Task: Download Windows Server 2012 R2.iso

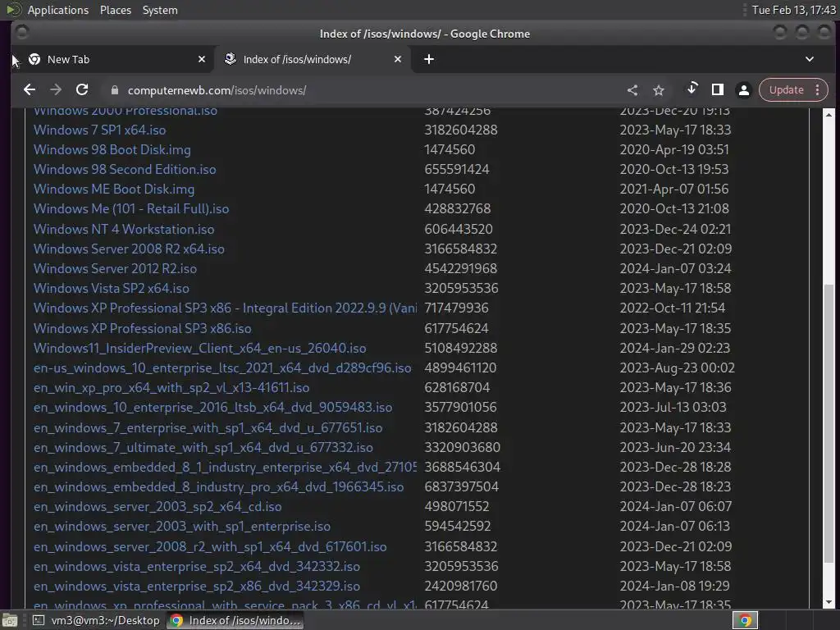Action: pos(115,268)
